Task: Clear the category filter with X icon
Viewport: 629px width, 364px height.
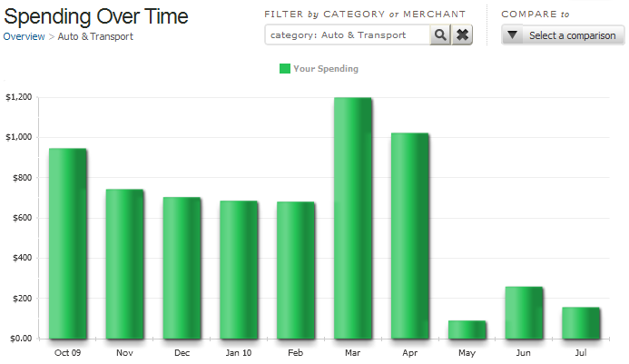Action: tap(462, 35)
